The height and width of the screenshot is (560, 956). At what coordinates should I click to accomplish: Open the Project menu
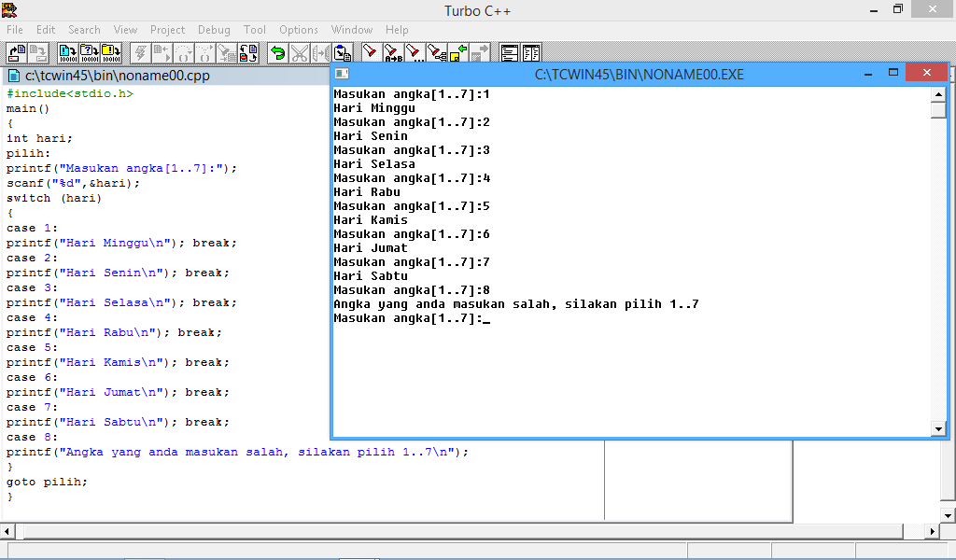coord(167,30)
